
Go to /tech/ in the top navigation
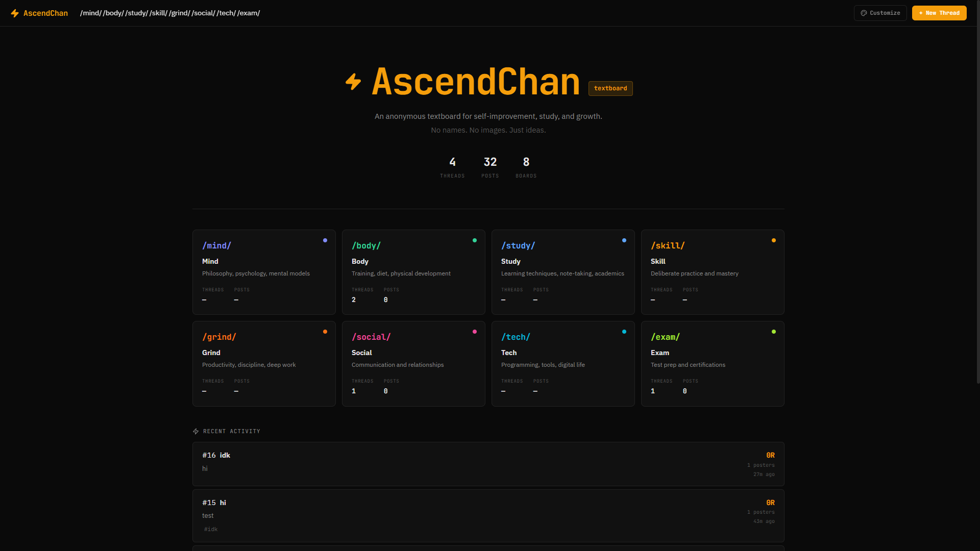tap(226, 13)
